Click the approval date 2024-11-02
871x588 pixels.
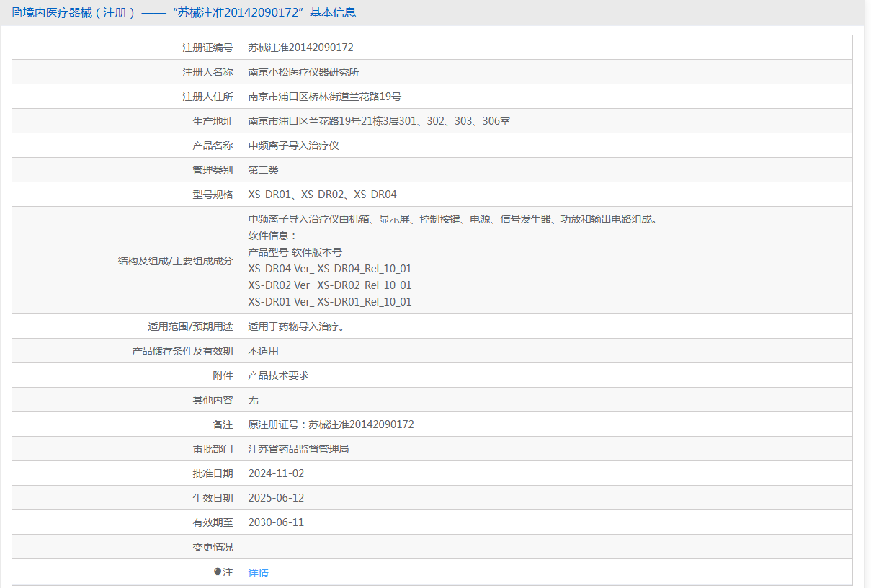click(276, 473)
